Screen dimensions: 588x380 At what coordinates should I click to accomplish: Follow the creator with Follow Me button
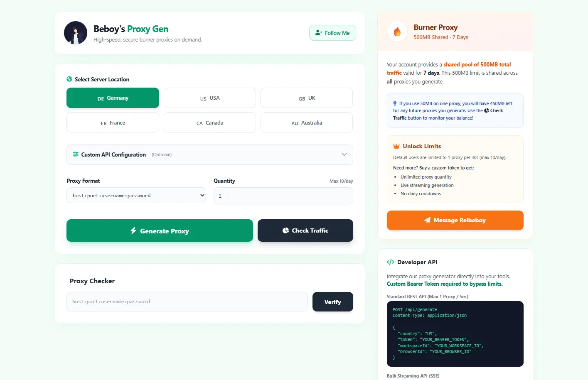(x=332, y=33)
